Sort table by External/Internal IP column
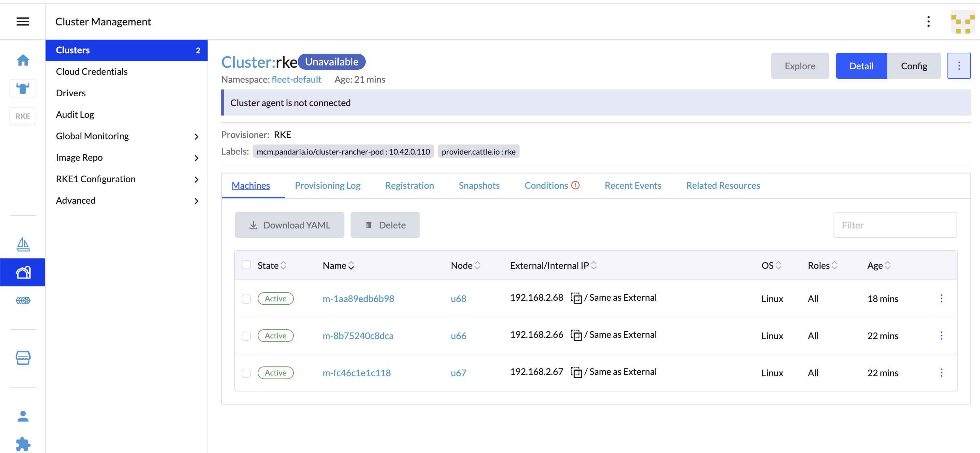980x453 pixels. [x=553, y=266]
